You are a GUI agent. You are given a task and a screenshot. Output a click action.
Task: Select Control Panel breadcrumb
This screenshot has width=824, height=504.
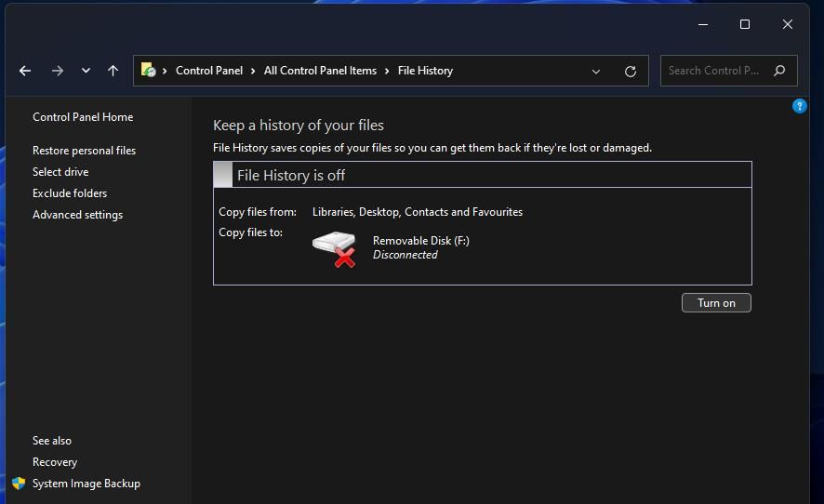209,71
